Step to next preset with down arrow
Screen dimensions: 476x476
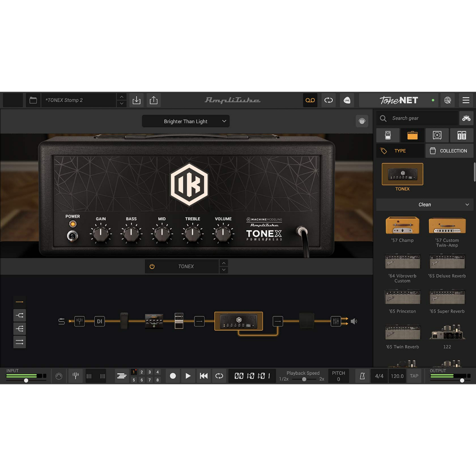pyautogui.click(x=122, y=104)
